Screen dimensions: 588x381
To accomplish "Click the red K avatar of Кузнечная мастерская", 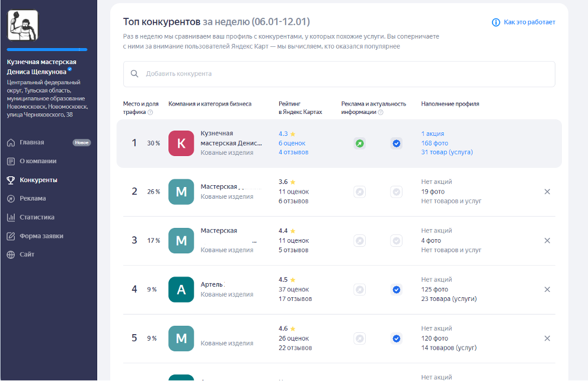I will coord(181,143).
